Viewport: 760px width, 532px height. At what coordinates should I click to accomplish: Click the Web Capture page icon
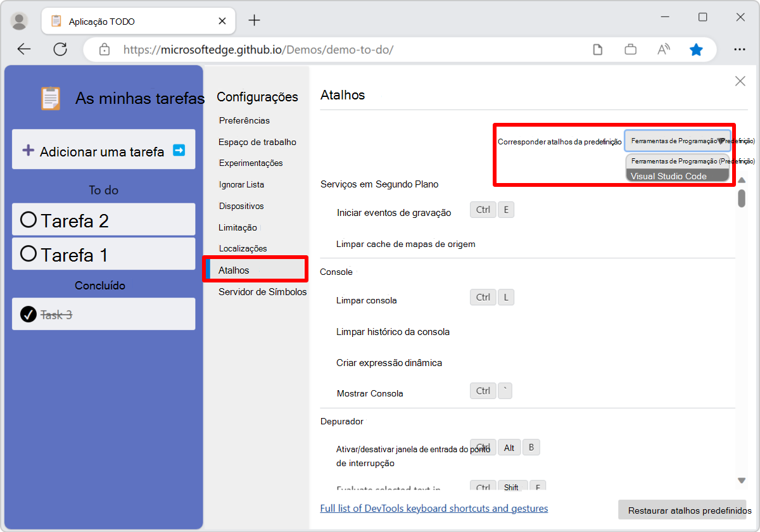click(x=597, y=49)
